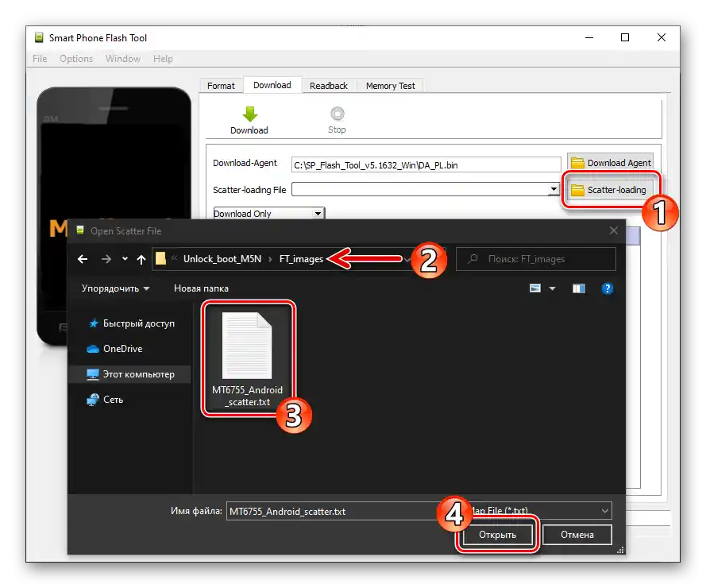Click the search FT_images field

pos(536,258)
